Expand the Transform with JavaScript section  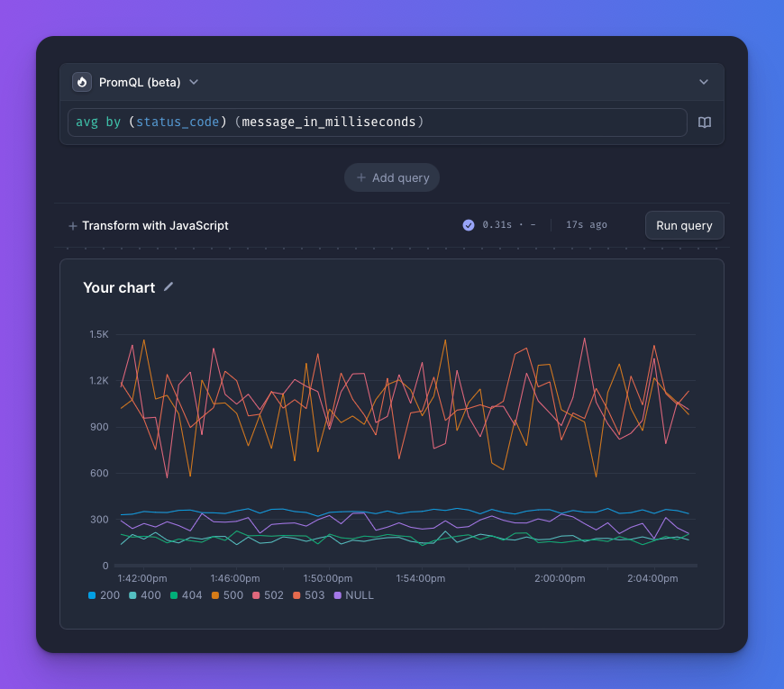[x=155, y=225]
